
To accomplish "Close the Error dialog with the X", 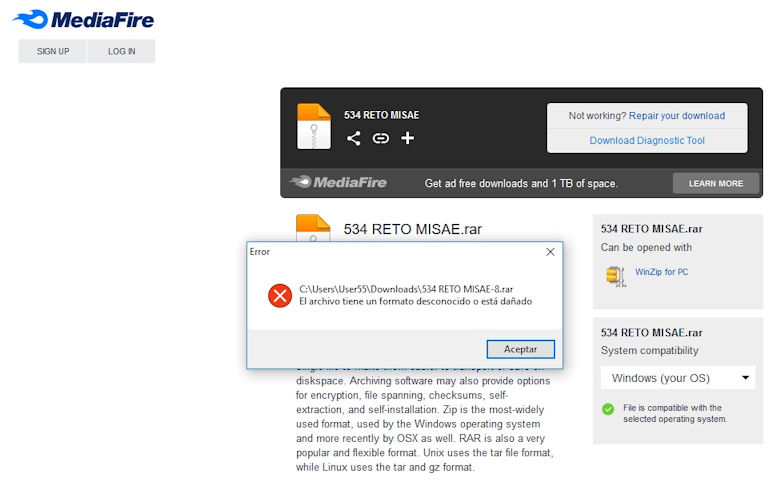I will pos(550,252).
